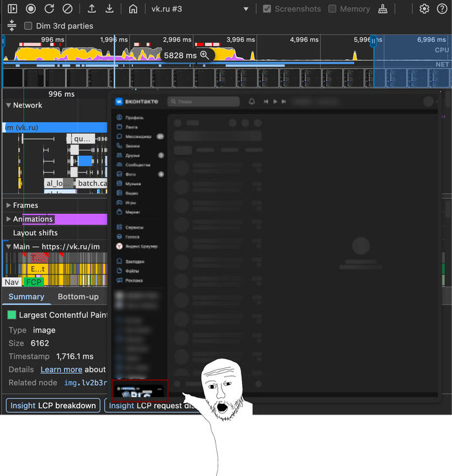The image size is (452, 476).
Task: Toggle the DevTools sidebar panel icon
Action: 12,9
